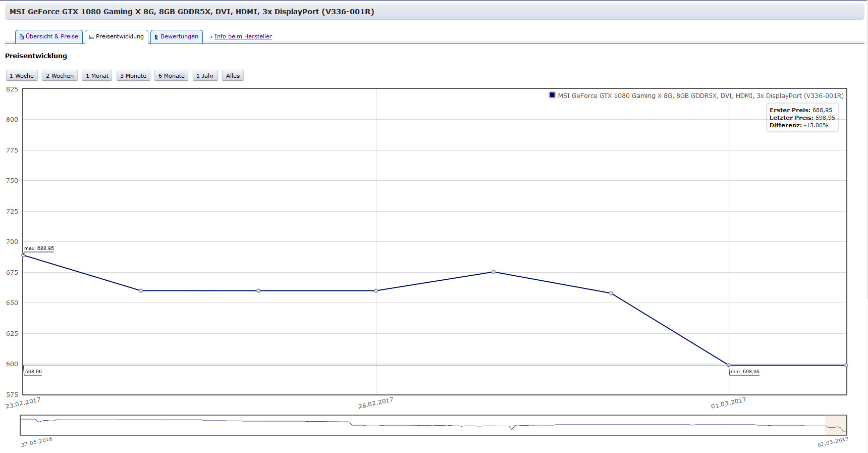Click the Preisentwicklung section heading
The image size is (868, 453).
36,56
